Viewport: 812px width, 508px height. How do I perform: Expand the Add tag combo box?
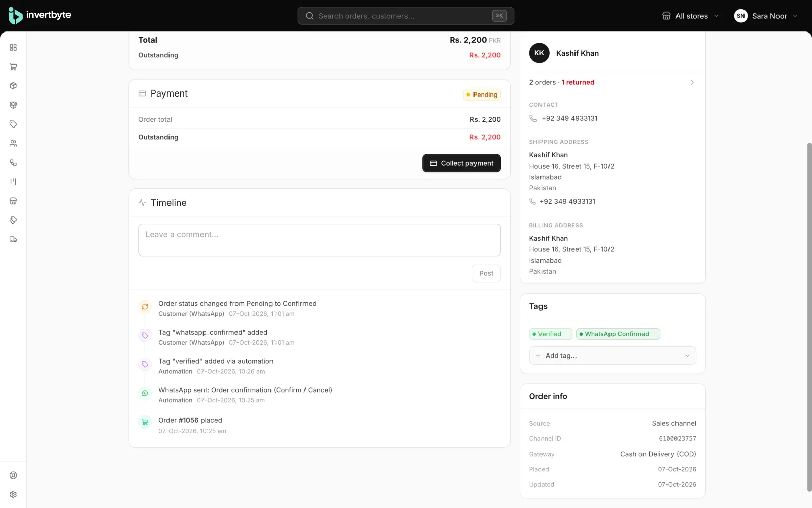click(613, 356)
